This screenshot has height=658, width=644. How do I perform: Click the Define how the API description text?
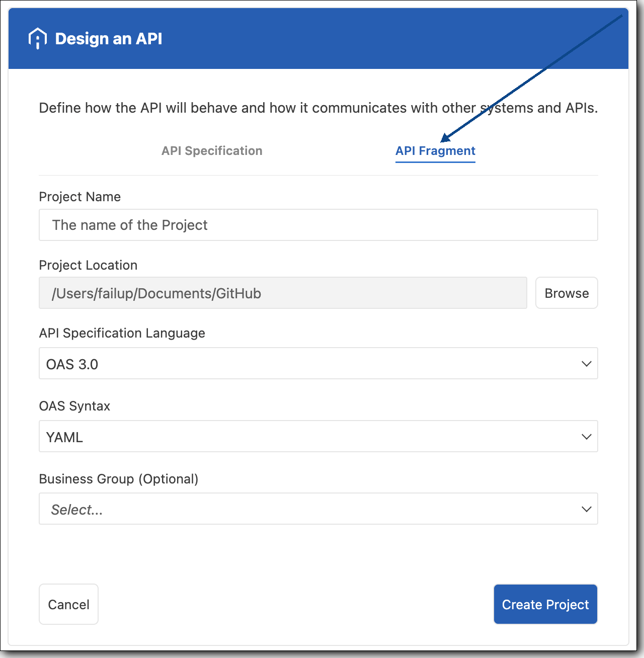point(318,108)
